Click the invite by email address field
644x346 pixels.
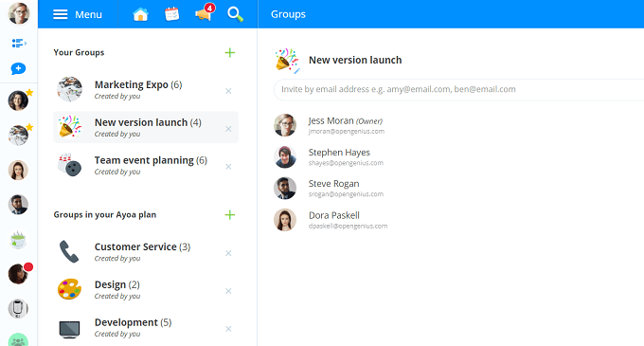pos(458,90)
